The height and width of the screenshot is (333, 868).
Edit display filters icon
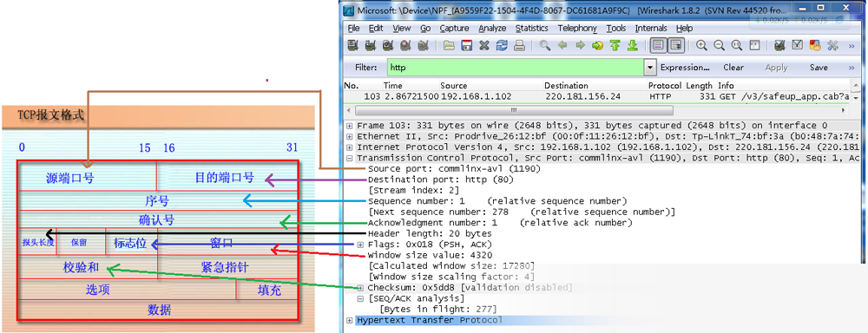798,45
